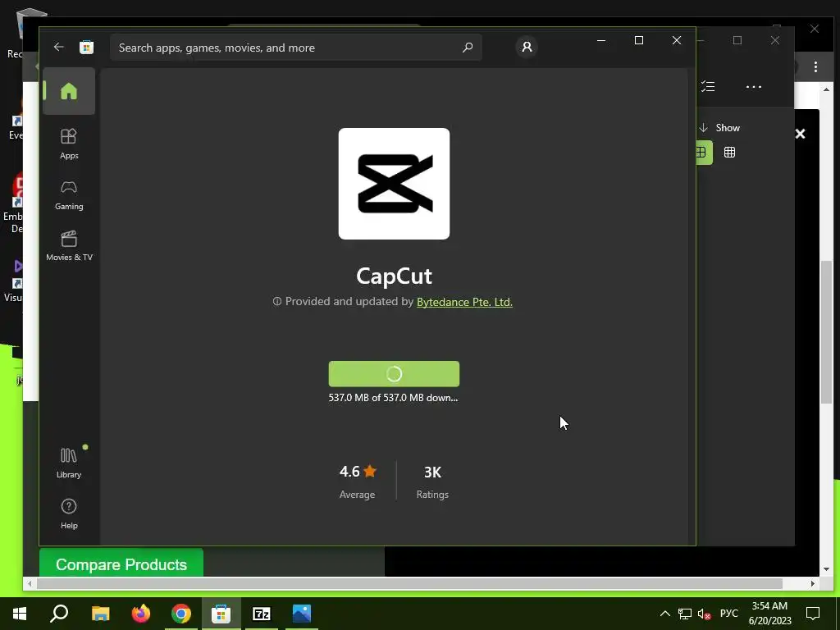Open Windows taskbar search
The height and width of the screenshot is (630, 840).
point(59,614)
